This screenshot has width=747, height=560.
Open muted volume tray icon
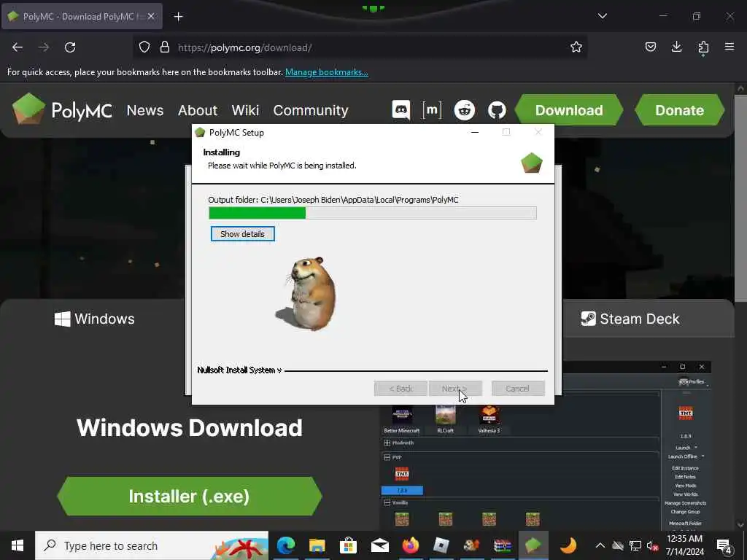[652, 545]
